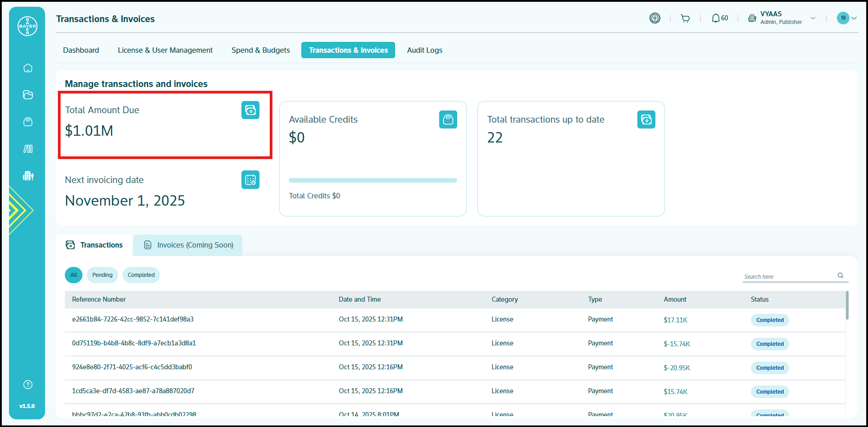Open the folder icon in sidebar
The image size is (868, 427).
(28, 95)
